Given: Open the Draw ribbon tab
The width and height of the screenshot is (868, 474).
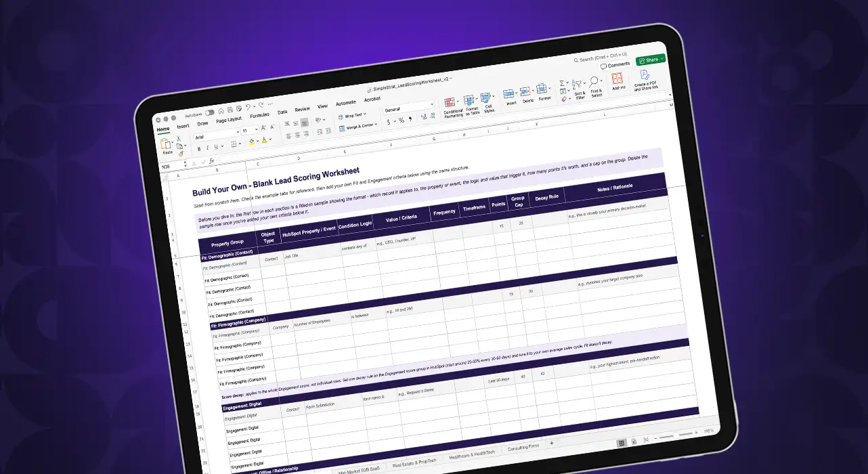Looking at the screenshot, I should tap(202, 123).
